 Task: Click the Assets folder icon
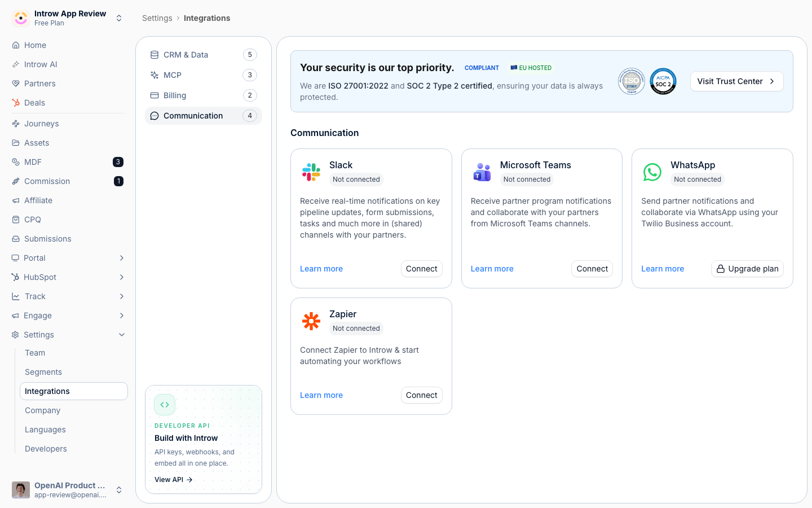pyautogui.click(x=16, y=143)
